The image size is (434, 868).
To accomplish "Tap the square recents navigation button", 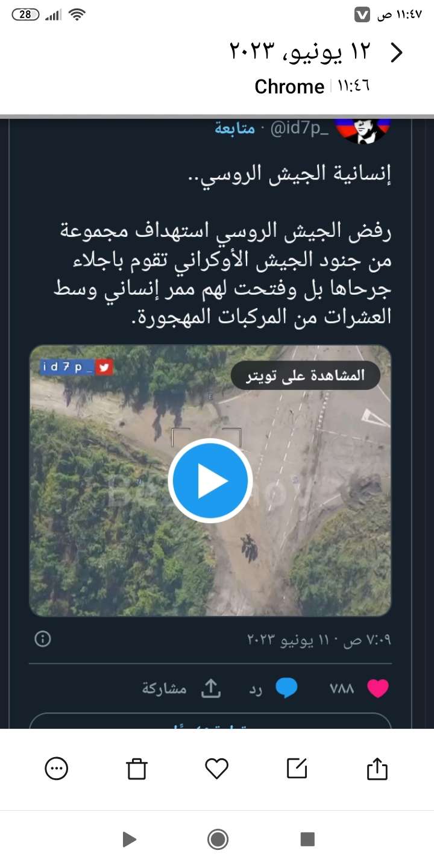I will (307, 839).
